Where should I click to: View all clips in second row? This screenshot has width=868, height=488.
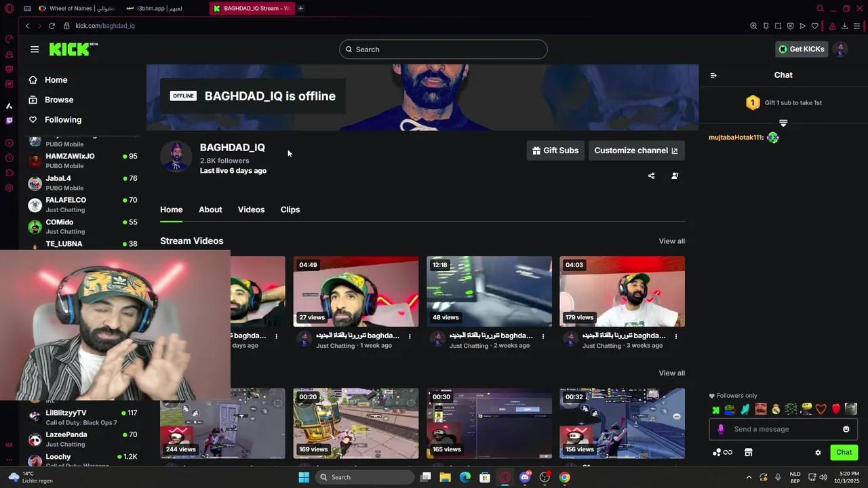click(671, 373)
